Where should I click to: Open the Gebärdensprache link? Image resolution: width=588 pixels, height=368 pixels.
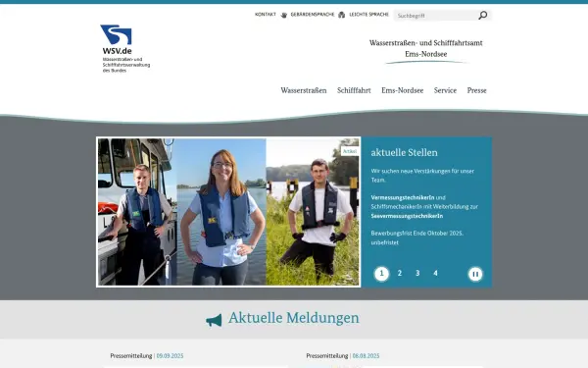[313, 15]
